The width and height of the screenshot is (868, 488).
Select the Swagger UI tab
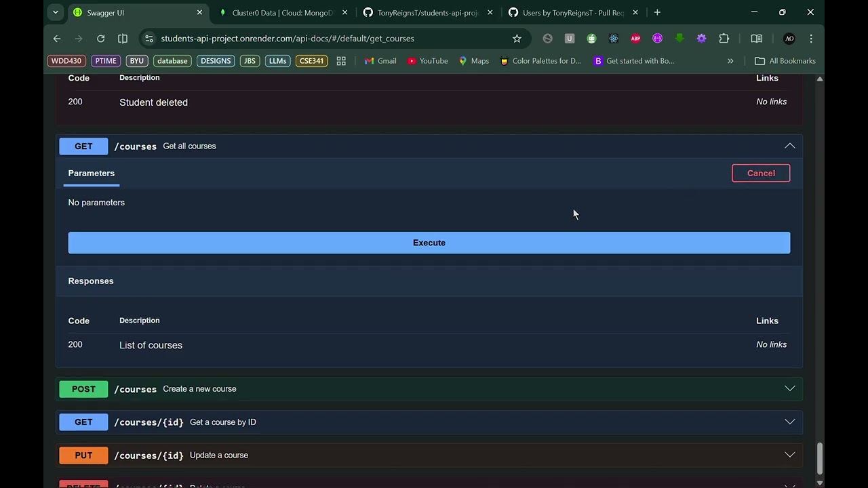[x=138, y=12]
